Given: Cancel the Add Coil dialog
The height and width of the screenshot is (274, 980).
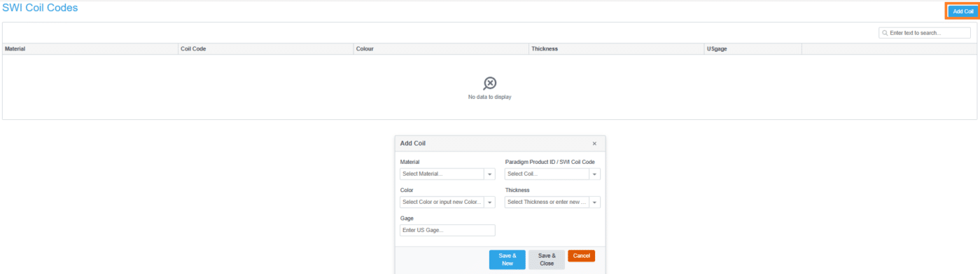Looking at the screenshot, I should pyautogui.click(x=581, y=256).
